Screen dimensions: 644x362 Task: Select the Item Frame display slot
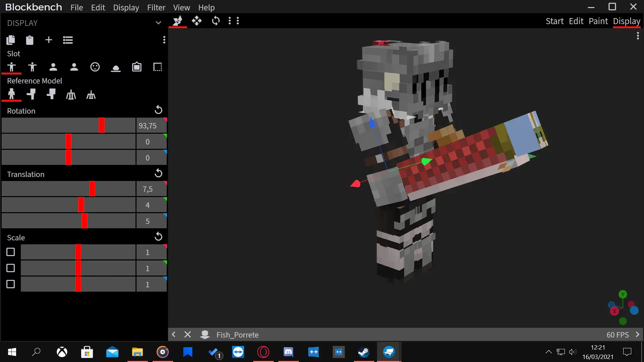point(137,67)
